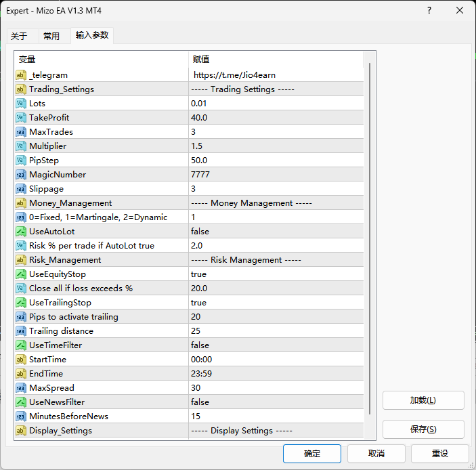Click the string icon beside StartTime
Screen dimensions: 476x470
(20, 360)
